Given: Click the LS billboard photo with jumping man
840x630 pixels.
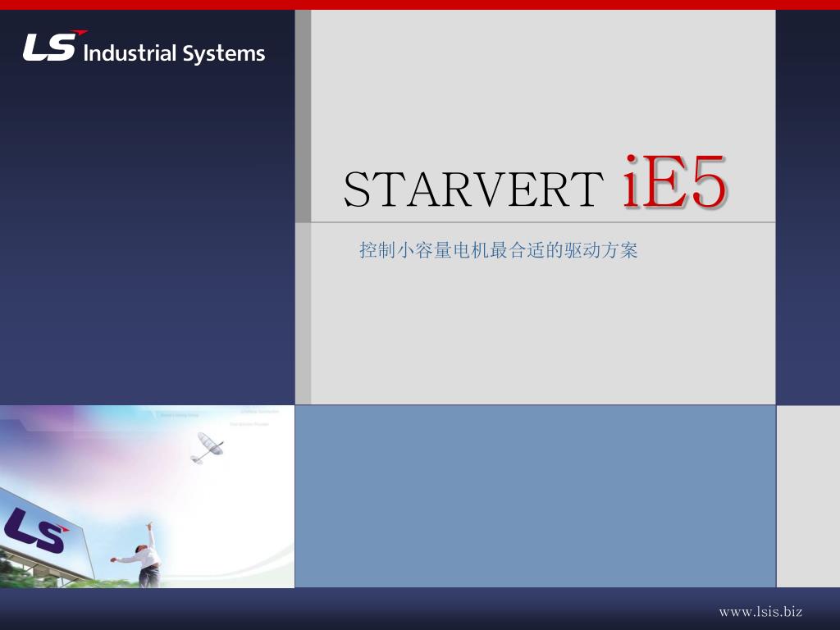Looking at the screenshot, I should click(x=147, y=496).
